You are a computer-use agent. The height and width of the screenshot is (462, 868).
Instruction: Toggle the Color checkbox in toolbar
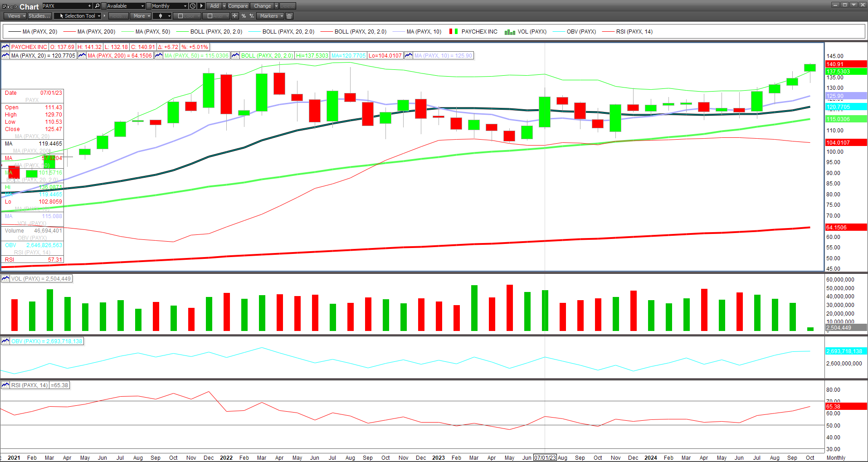point(180,16)
